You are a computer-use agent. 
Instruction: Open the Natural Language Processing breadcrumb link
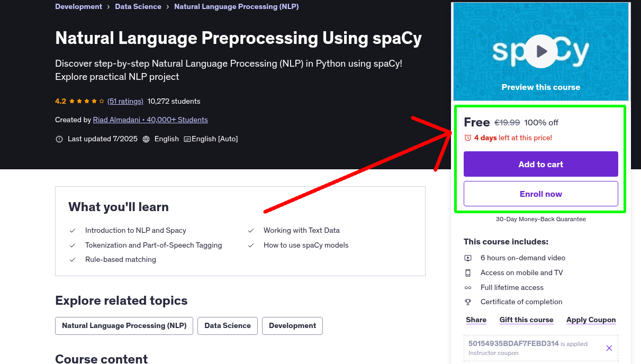pos(236,7)
